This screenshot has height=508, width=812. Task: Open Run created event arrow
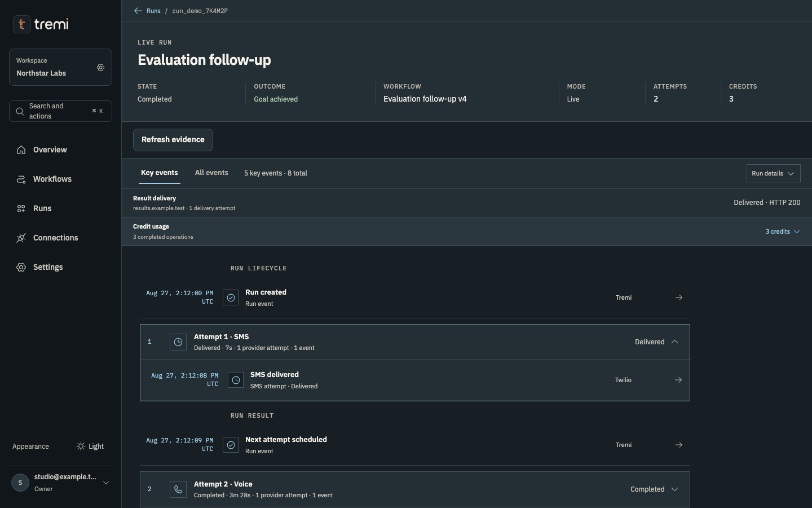point(679,297)
